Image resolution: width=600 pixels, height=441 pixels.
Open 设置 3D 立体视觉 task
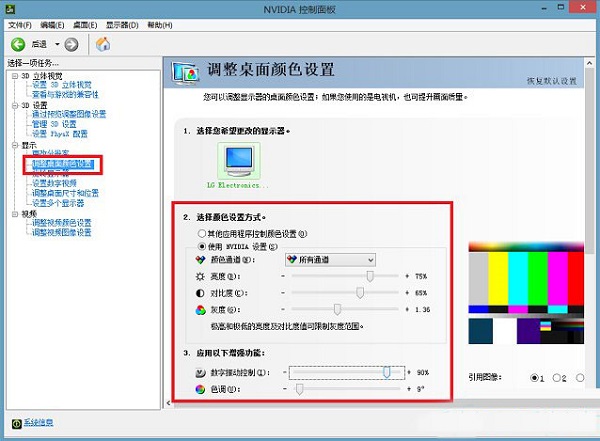62,85
